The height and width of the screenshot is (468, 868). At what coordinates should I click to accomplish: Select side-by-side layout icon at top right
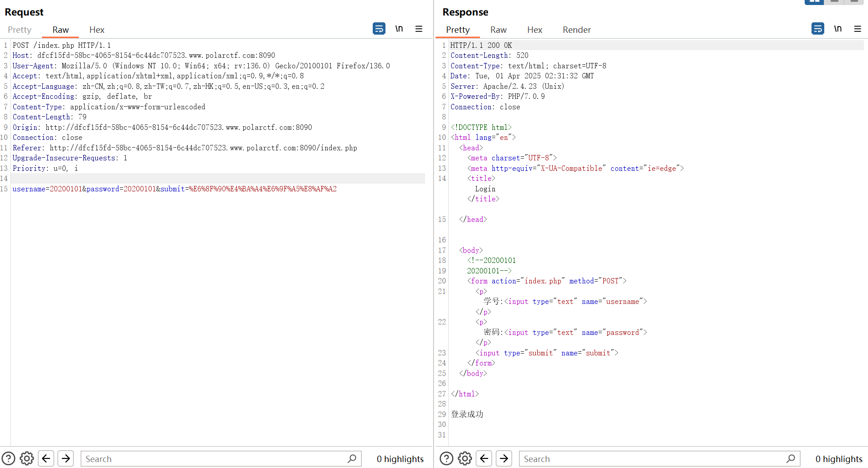814,2
